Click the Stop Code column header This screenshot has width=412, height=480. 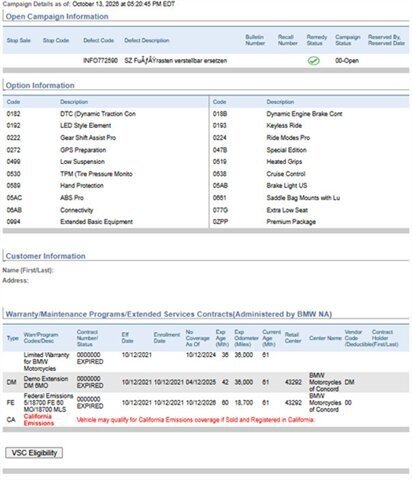[56, 40]
